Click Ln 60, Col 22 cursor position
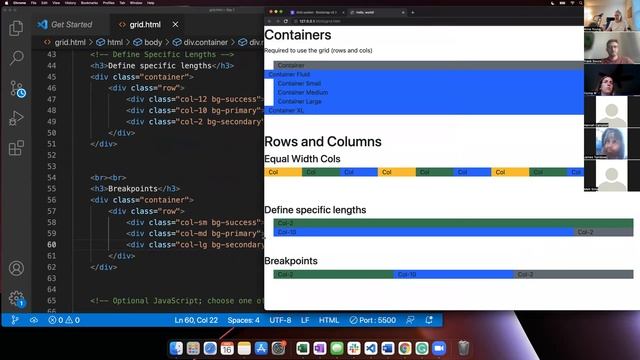This screenshot has width=640, height=360. pyautogui.click(x=196, y=320)
